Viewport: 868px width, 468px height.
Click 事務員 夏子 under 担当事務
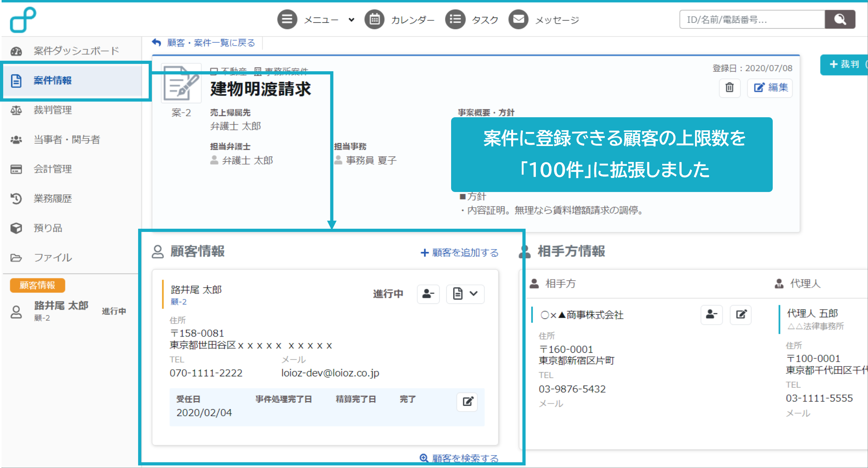[x=371, y=160]
